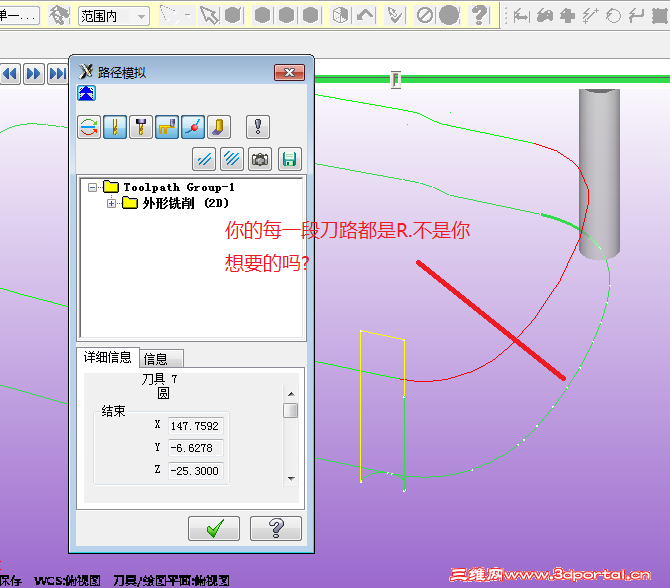Switch to the 详细信息 tab
Viewport: 670px width, 588px height.
point(108,357)
